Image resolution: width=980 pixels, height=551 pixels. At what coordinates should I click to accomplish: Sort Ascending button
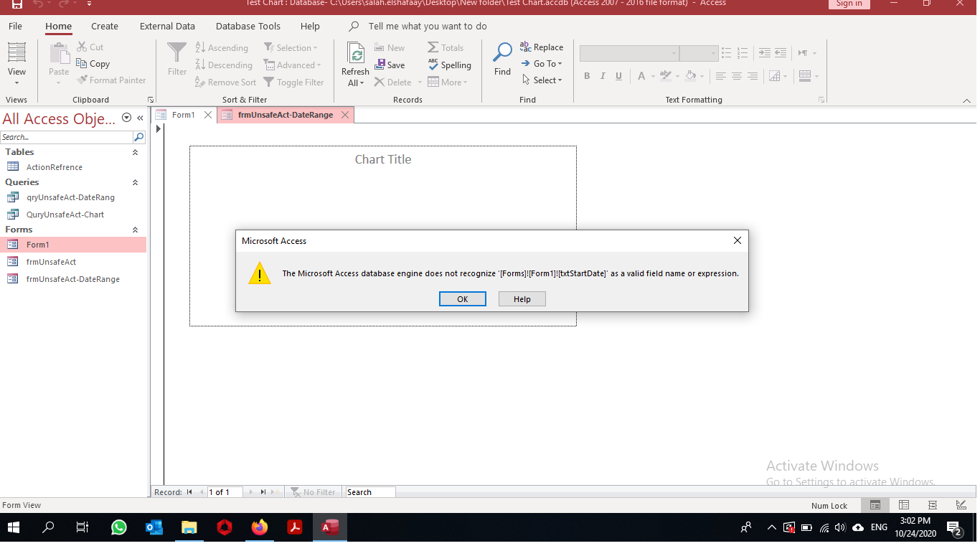(x=222, y=48)
